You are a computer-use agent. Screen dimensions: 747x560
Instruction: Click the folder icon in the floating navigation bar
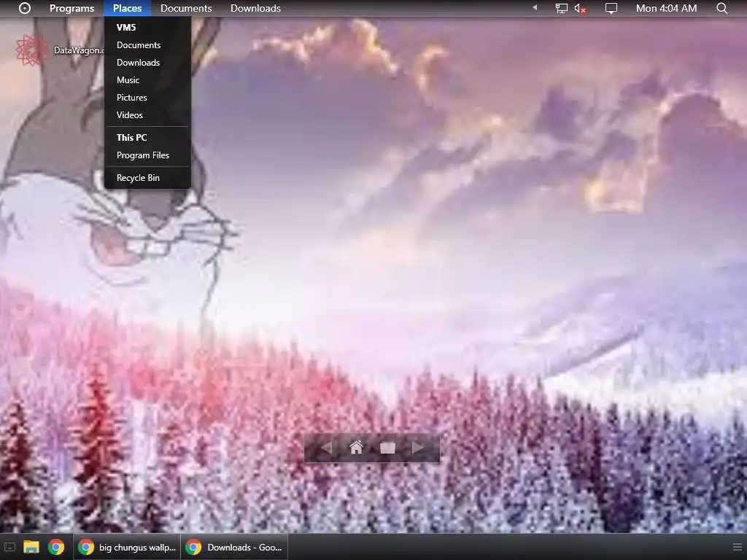(x=388, y=448)
